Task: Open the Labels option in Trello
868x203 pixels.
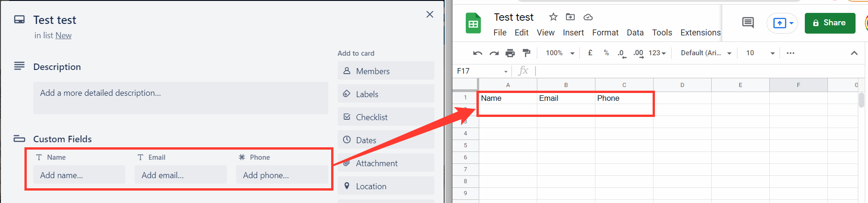Action: pyautogui.click(x=386, y=94)
